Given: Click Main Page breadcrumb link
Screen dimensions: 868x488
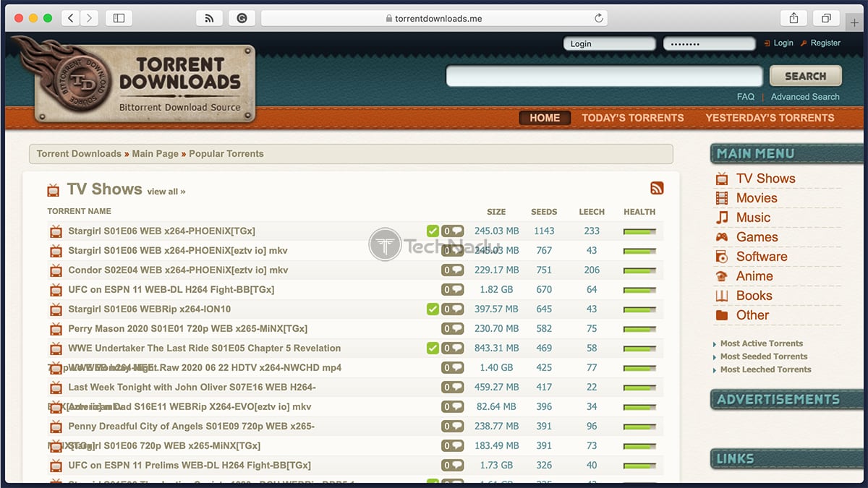Looking at the screenshot, I should [x=155, y=153].
